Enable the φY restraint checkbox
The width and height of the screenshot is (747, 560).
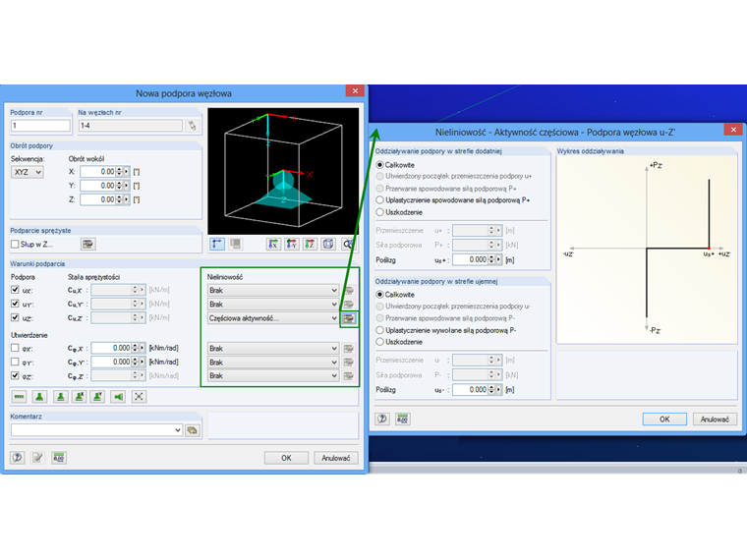16,362
